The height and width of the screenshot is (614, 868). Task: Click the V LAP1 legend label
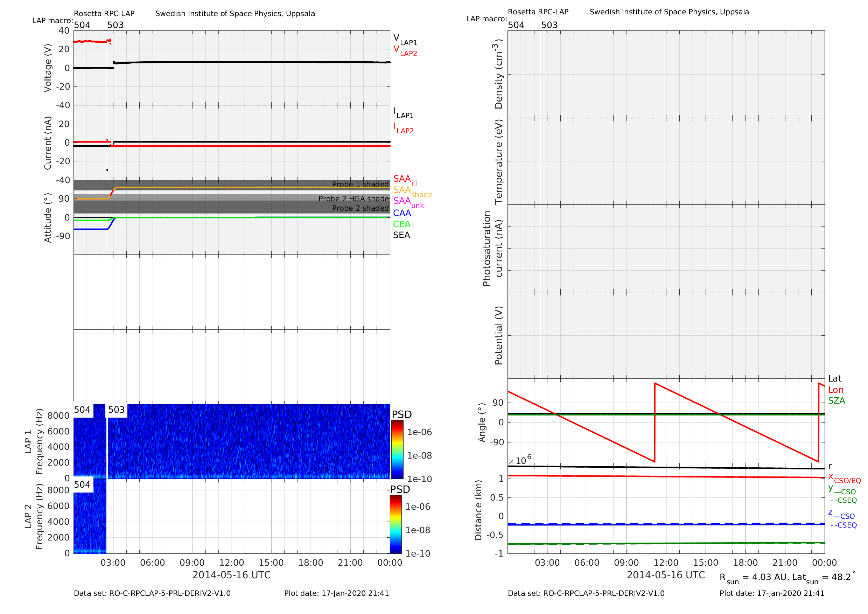pyautogui.click(x=405, y=40)
